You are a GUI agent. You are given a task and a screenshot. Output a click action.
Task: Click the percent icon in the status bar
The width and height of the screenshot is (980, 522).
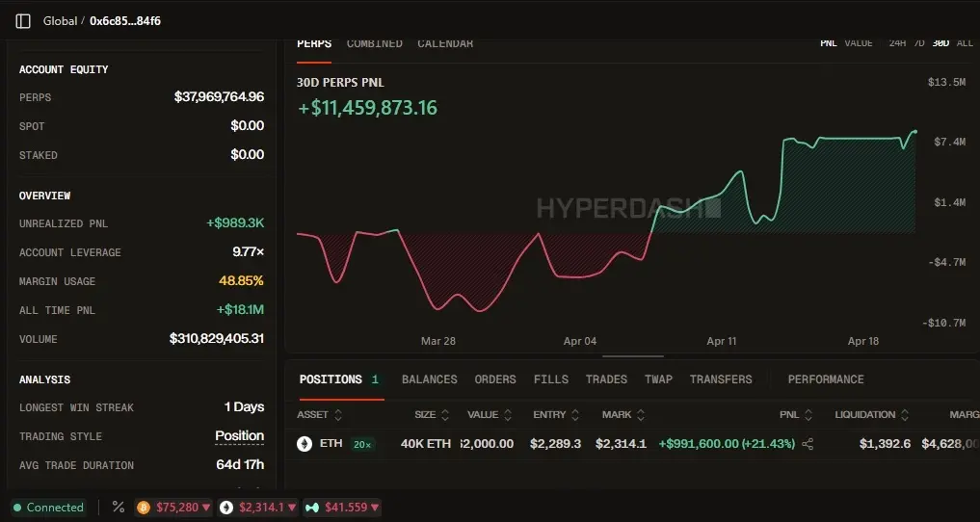119,507
